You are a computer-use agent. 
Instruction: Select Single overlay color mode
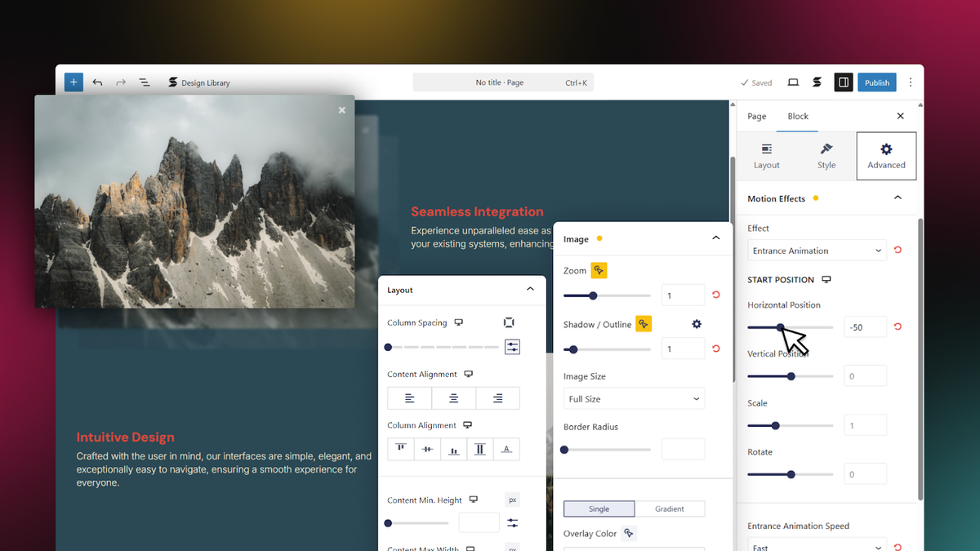pos(599,509)
